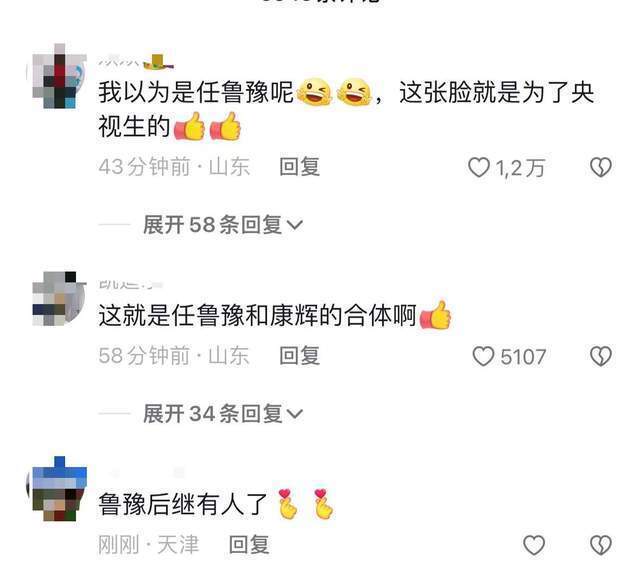Like the 鲁豫后继有人了 comment
This screenshot has width=640, height=580.
coord(534,545)
